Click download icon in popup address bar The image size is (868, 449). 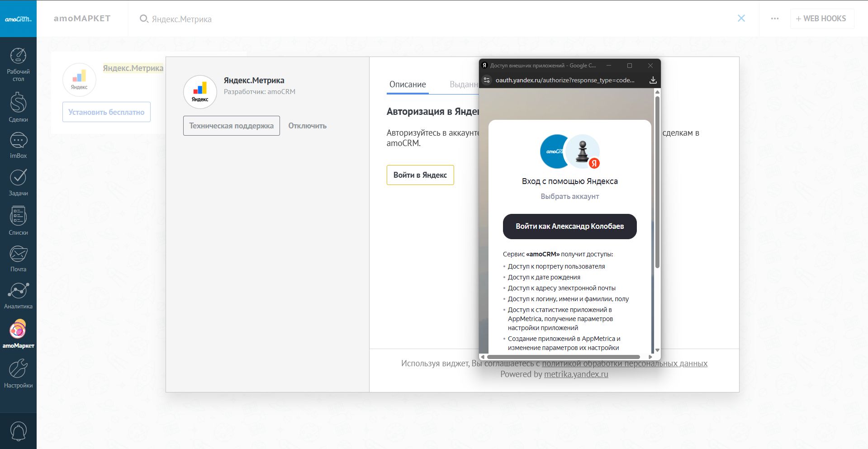[x=653, y=80]
